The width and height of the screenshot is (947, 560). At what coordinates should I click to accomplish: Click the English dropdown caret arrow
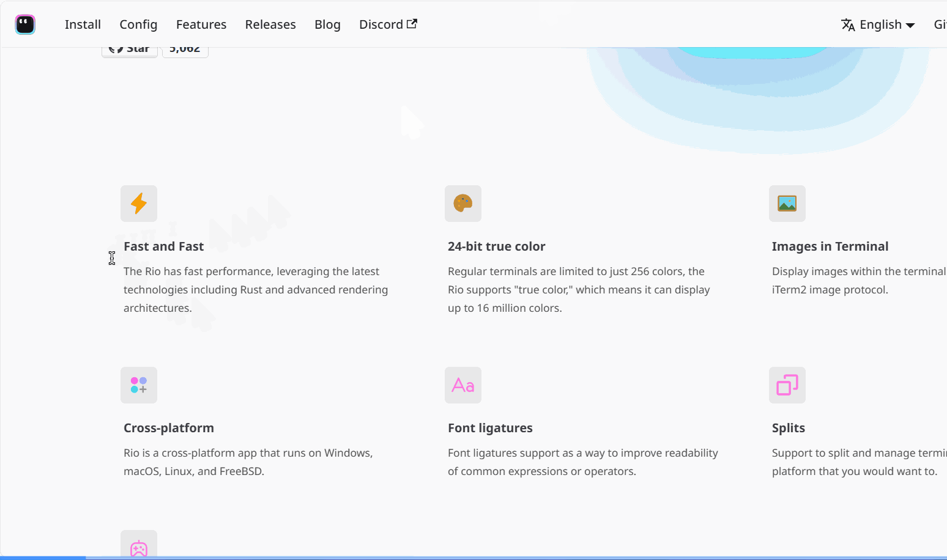[910, 25]
